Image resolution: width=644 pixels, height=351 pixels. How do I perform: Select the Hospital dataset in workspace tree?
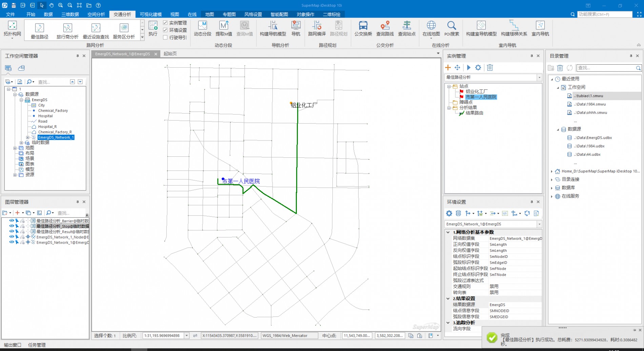tap(45, 116)
